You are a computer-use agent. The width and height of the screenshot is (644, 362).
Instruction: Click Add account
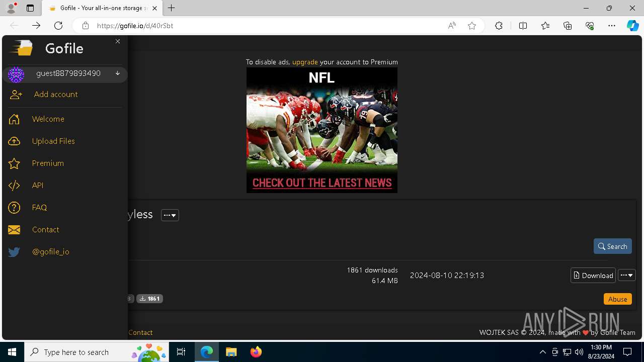[x=56, y=95]
